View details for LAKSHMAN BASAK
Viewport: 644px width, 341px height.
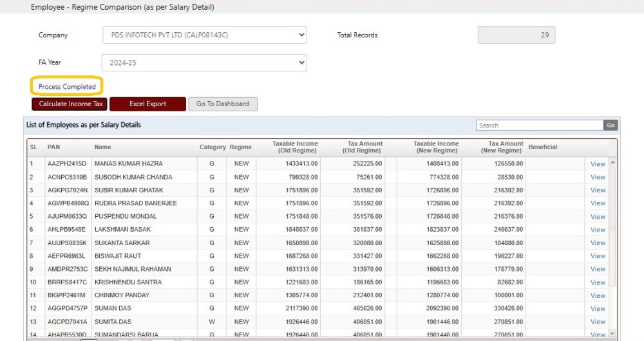(x=598, y=230)
